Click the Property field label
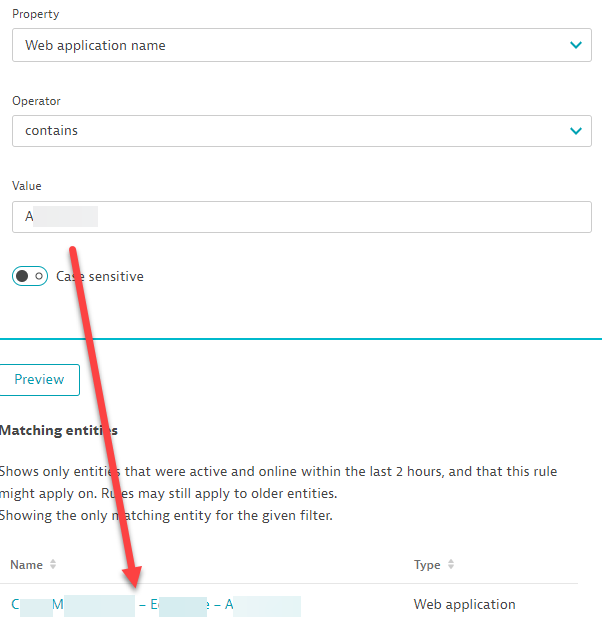This screenshot has height=634, width=602. [36, 15]
